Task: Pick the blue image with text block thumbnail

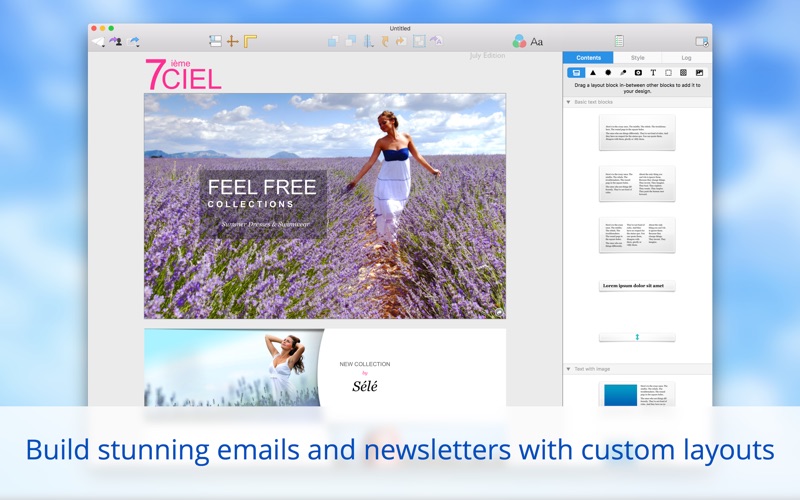Action: (637, 394)
